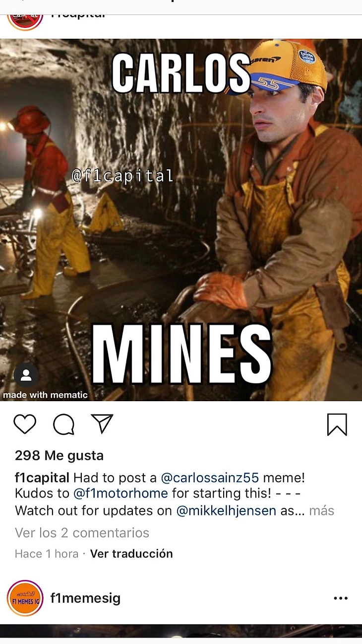Image resolution: width=362 pixels, height=644 pixels.
Task: Open the @carlossainz55 mention link
Action: tap(210, 478)
